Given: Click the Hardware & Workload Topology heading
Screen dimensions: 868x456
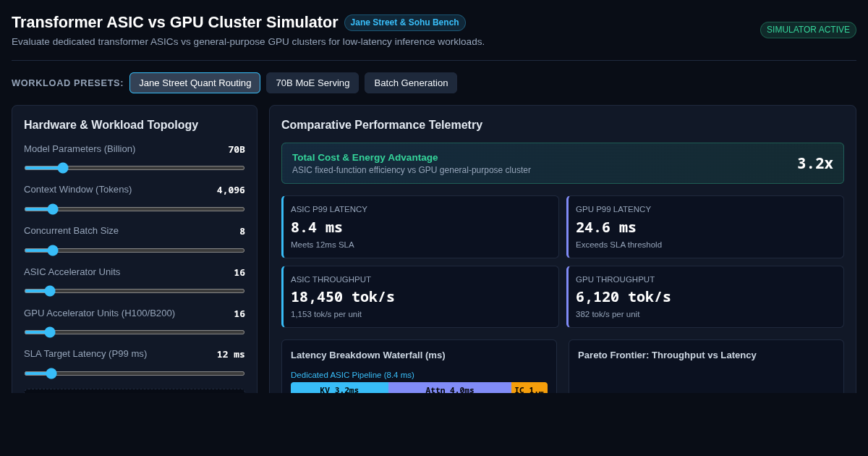Looking at the screenshot, I should 111,125.
